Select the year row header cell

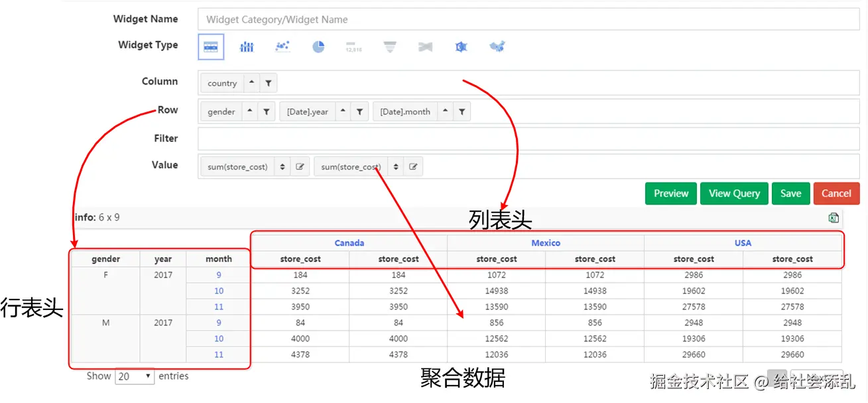(x=163, y=259)
